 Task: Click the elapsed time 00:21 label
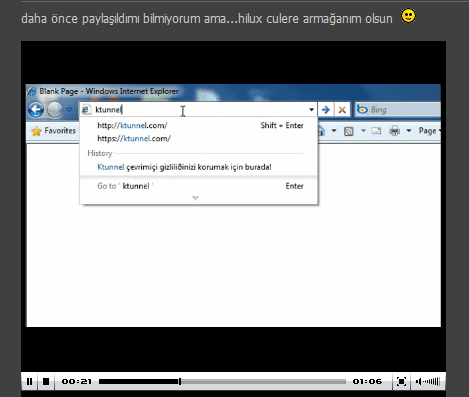click(x=77, y=381)
